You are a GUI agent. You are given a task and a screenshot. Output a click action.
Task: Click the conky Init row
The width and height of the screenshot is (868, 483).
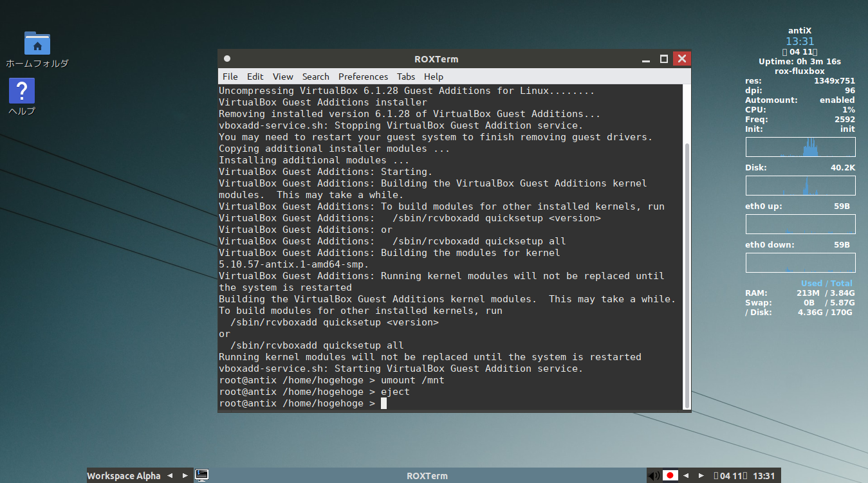[800, 129]
